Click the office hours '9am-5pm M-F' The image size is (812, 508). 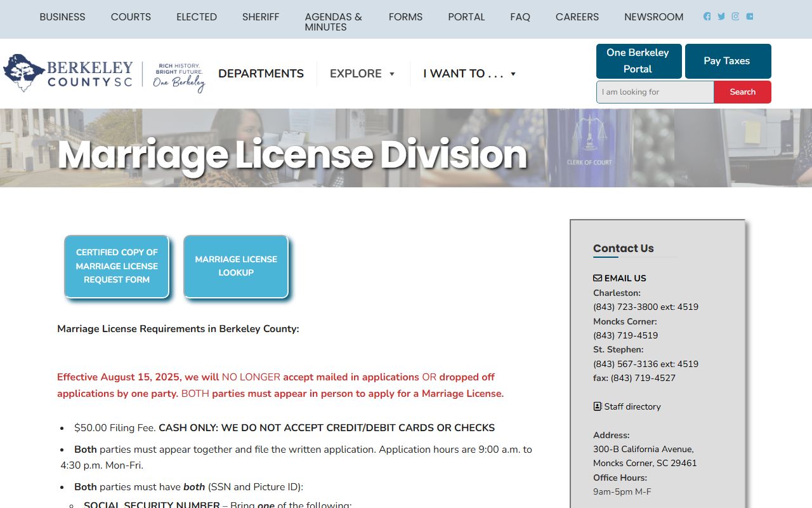tap(622, 491)
